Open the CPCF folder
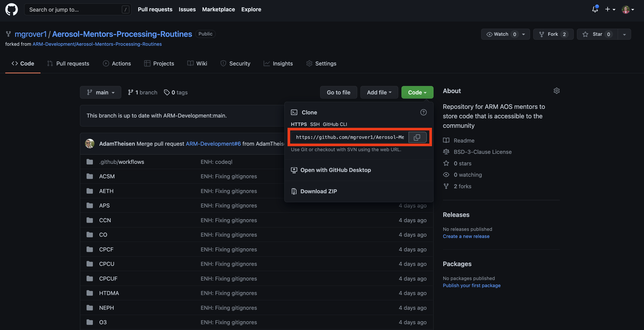The height and width of the screenshot is (330, 644). (x=106, y=249)
